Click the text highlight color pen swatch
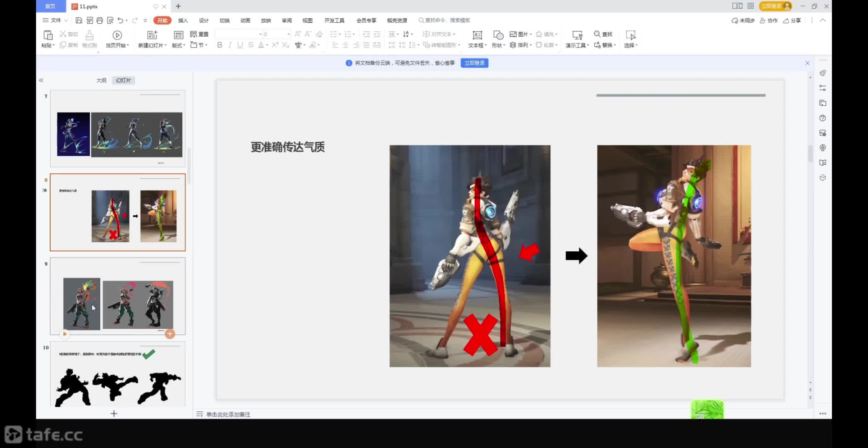This screenshot has height=448, width=868. [313, 45]
